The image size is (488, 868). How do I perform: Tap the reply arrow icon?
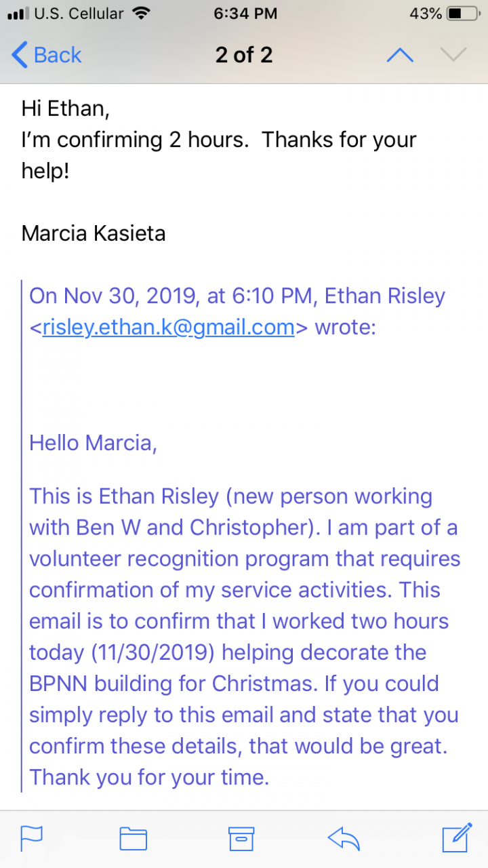point(344,839)
